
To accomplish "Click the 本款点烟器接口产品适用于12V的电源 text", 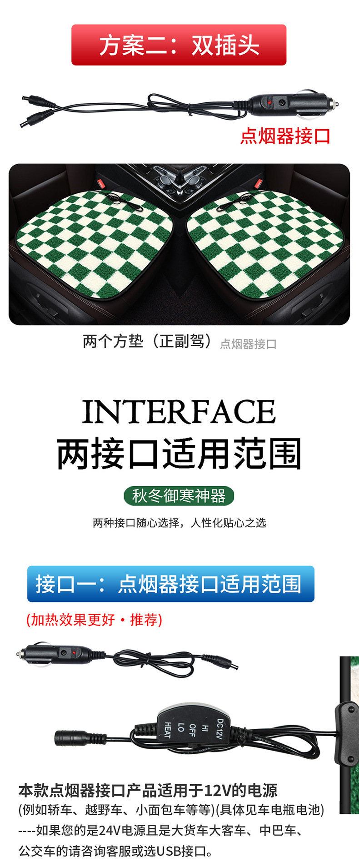I will 148,791.
